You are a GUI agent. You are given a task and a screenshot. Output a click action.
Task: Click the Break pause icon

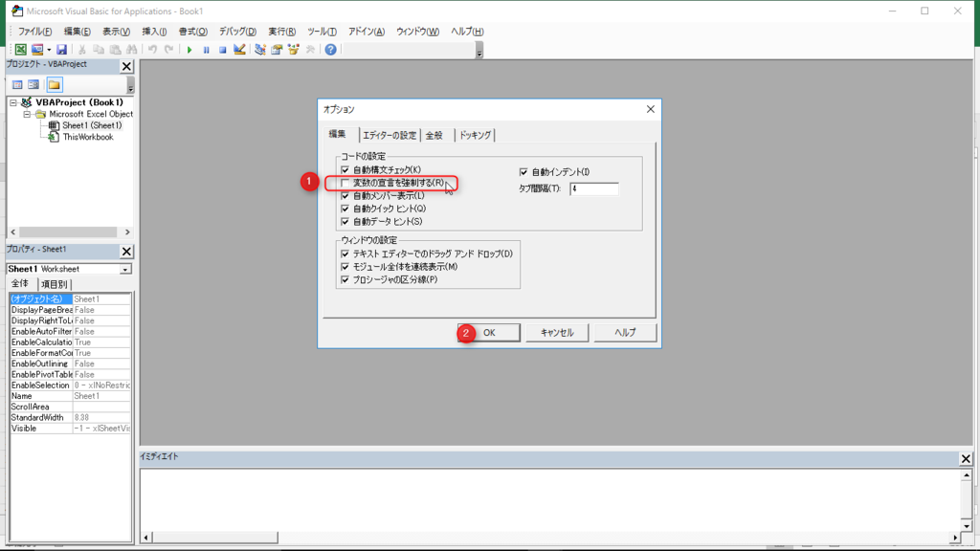207,50
